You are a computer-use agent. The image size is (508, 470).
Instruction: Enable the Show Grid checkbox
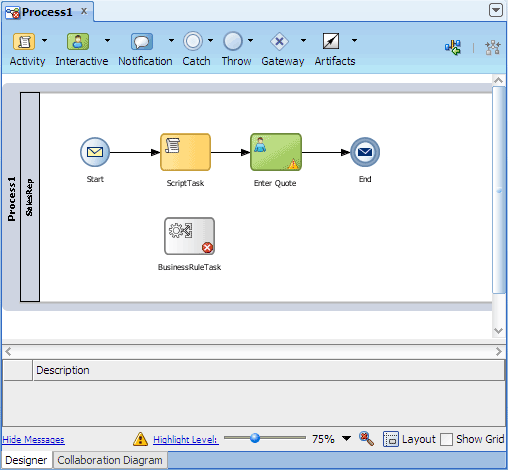click(x=446, y=439)
